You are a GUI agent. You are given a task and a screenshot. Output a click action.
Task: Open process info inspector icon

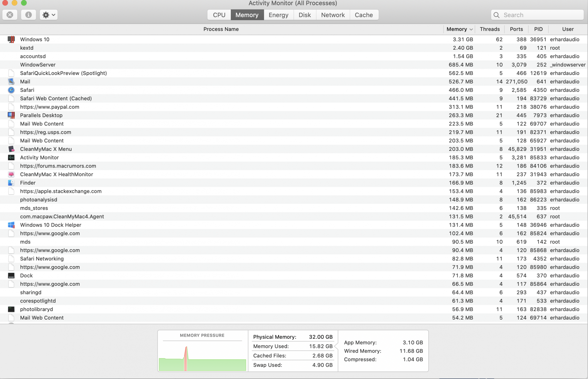pos(29,15)
